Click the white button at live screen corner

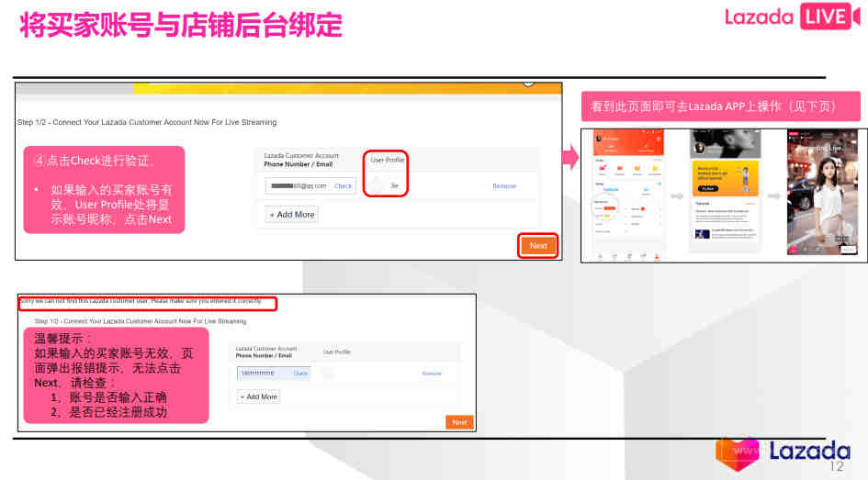point(848,250)
